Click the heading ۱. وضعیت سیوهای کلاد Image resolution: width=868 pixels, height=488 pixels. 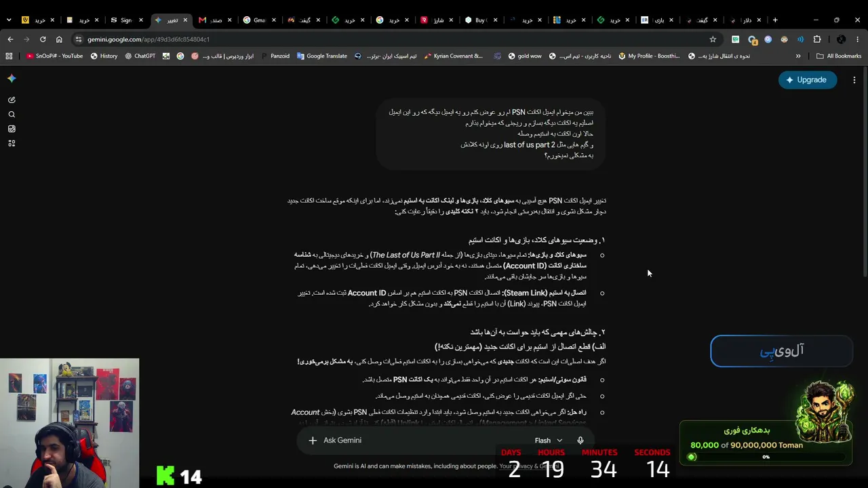(536, 241)
